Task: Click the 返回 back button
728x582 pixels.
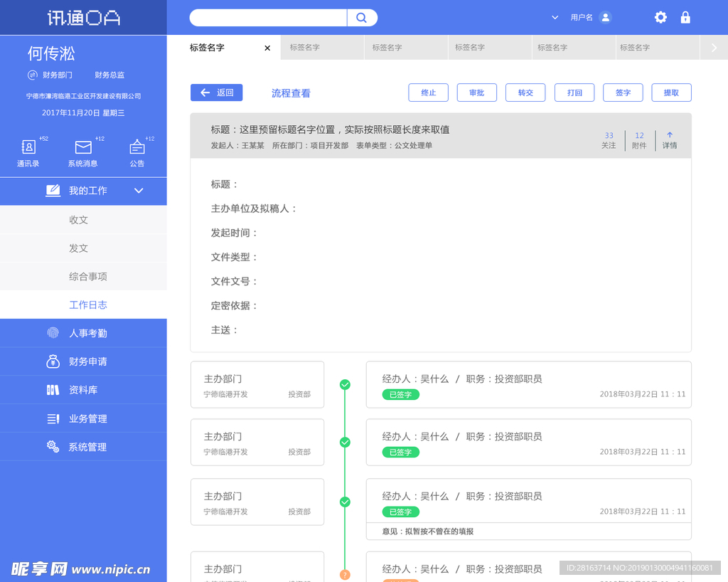Action: (216, 92)
